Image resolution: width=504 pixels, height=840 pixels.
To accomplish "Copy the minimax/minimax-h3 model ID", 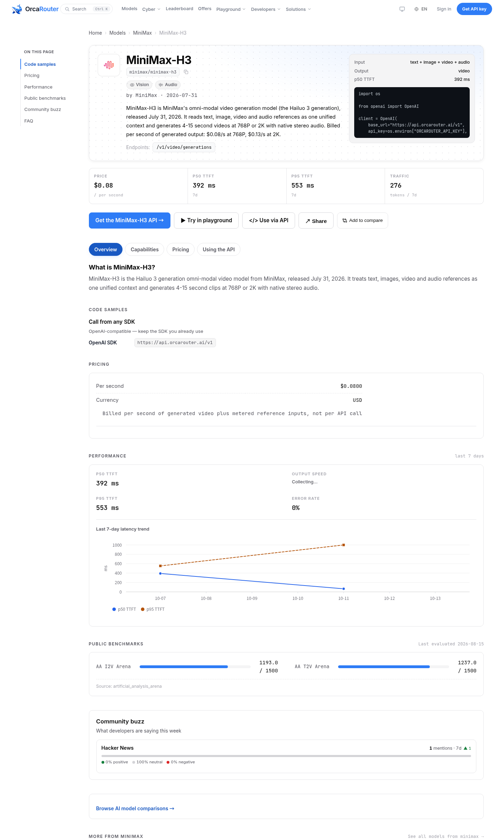I will [x=186, y=72].
